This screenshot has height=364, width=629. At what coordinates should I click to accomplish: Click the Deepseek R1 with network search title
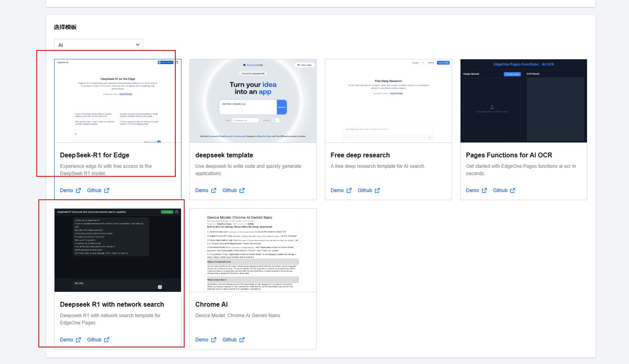(x=112, y=304)
